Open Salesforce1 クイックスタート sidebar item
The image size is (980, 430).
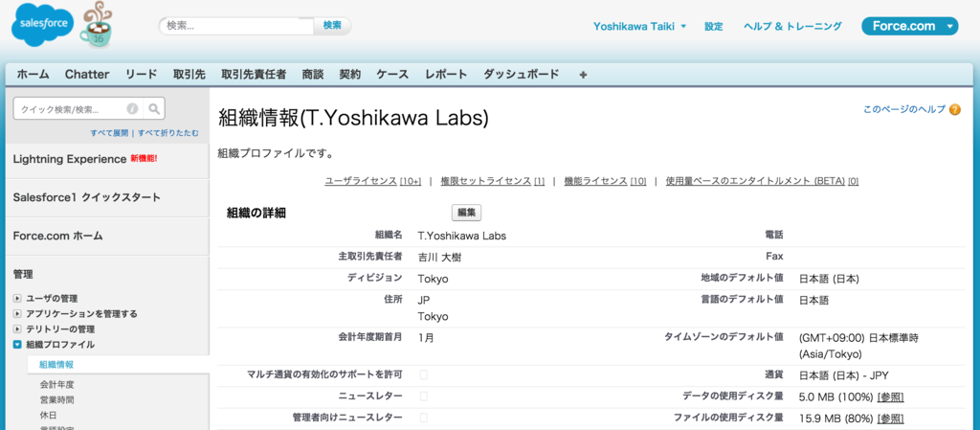tap(86, 197)
